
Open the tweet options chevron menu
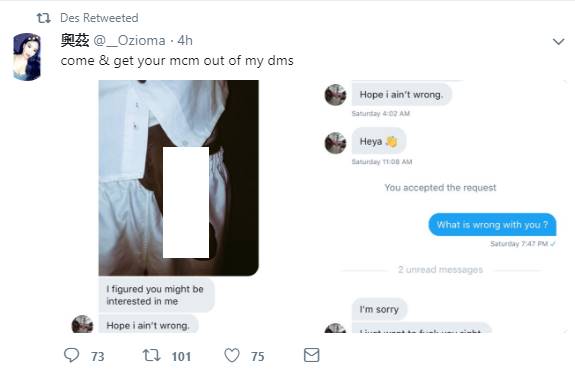558,41
